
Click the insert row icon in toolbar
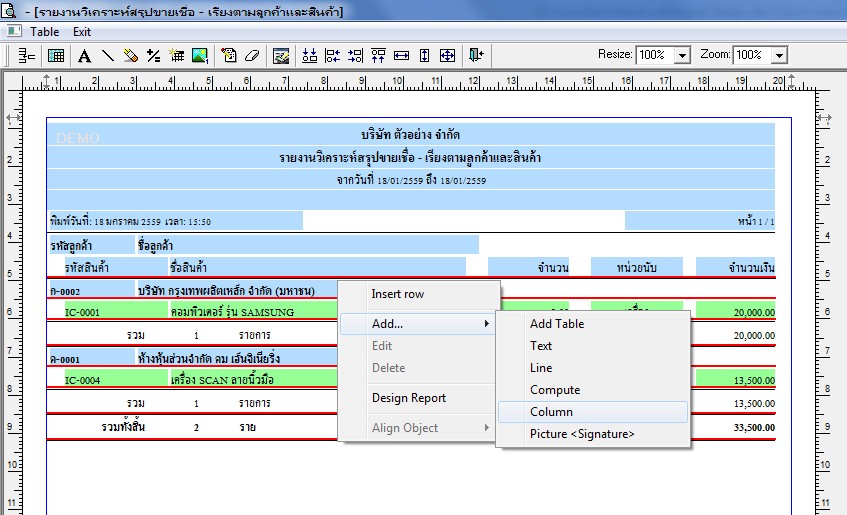(x=26, y=56)
